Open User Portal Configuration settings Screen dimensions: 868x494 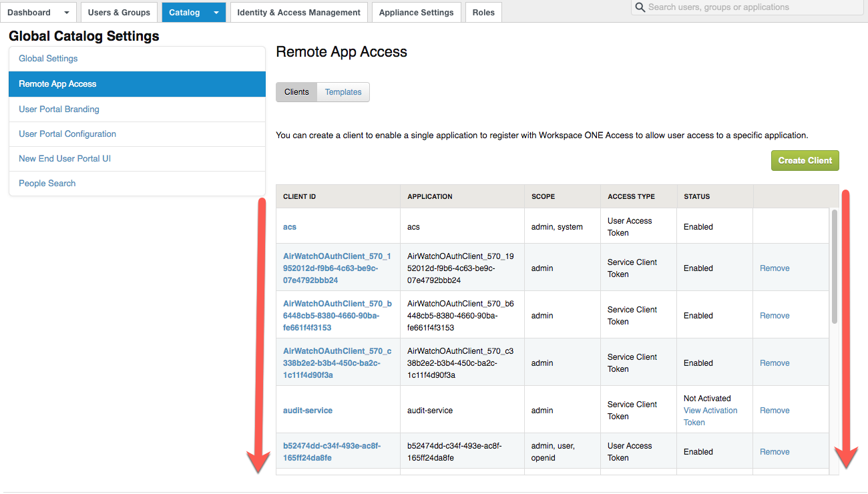[138, 134]
